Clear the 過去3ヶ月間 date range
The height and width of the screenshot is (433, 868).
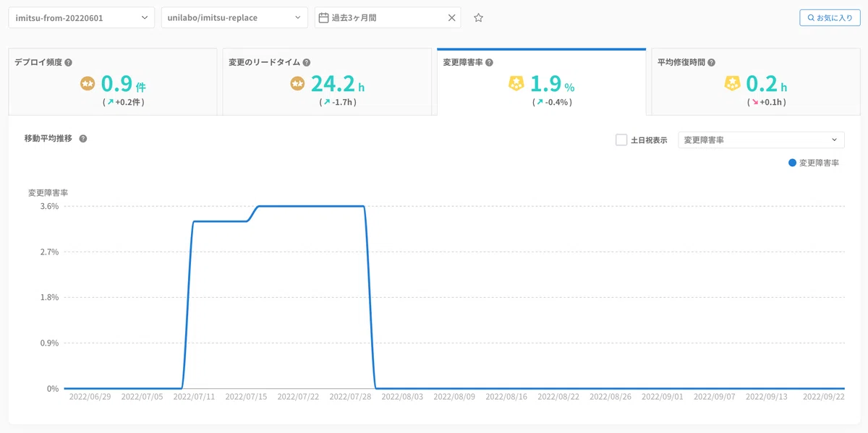pyautogui.click(x=452, y=17)
